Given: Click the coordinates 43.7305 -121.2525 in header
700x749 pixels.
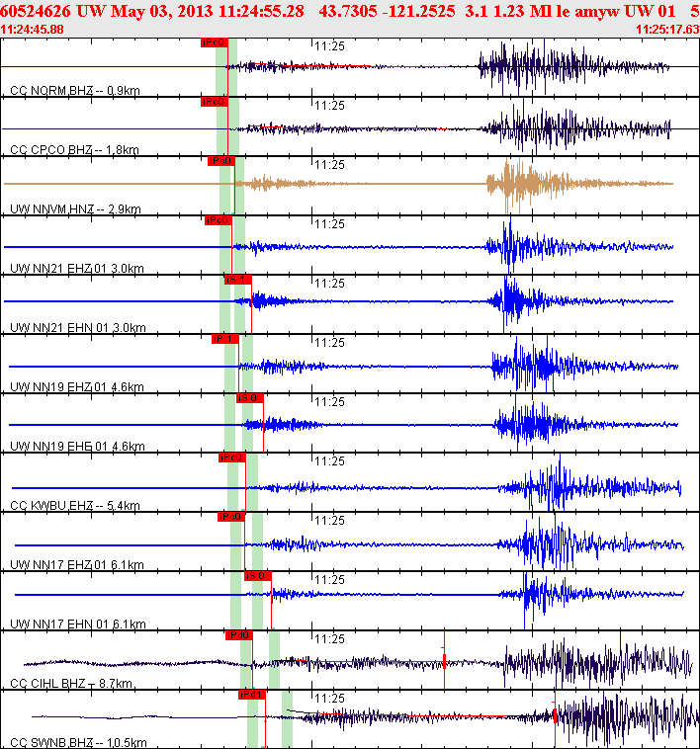Looking at the screenshot, I should (x=387, y=11).
